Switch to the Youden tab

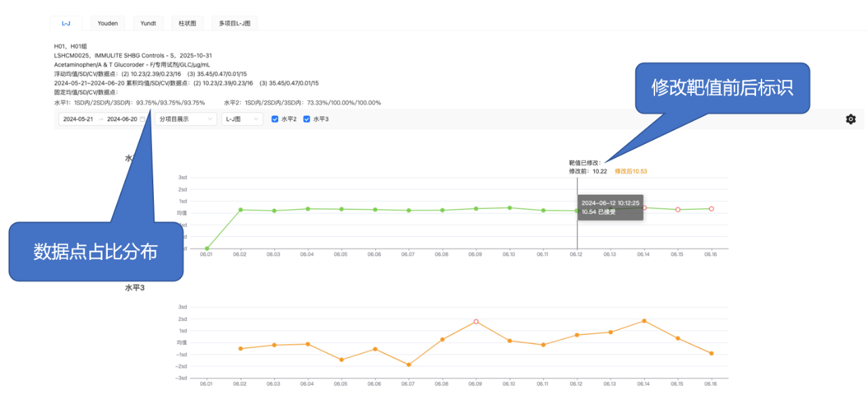[x=107, y=23]
